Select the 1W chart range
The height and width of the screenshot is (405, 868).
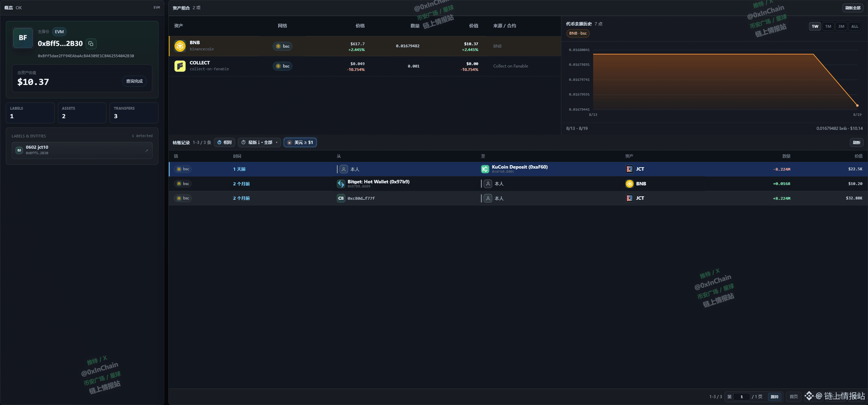[815, 26]
